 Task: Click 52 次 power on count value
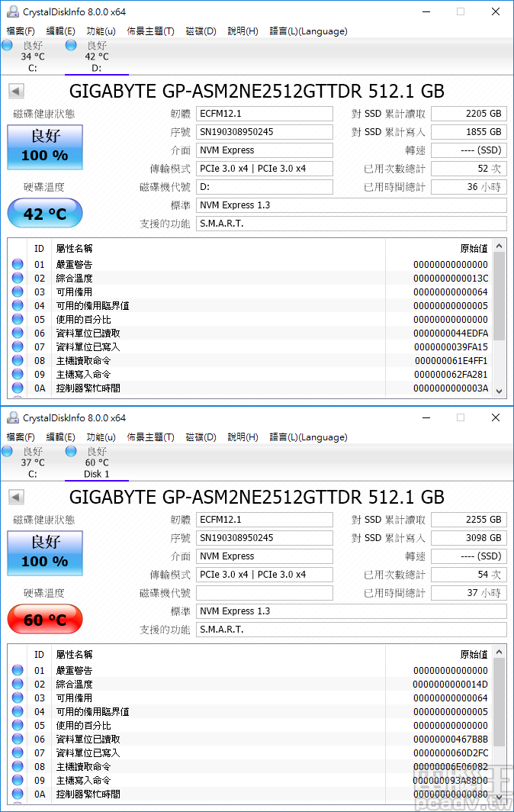(468, 169)
